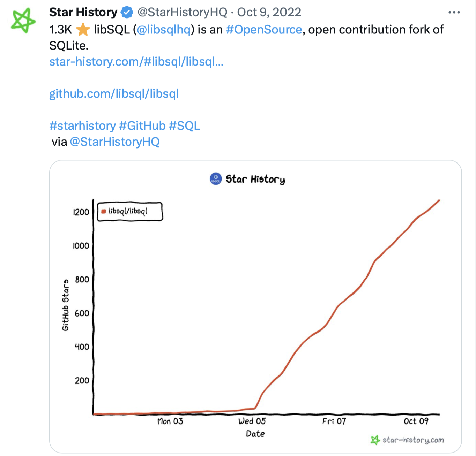Open the @StarHistoryHQ via mention

pyautogui.click(x=115, y=142)
